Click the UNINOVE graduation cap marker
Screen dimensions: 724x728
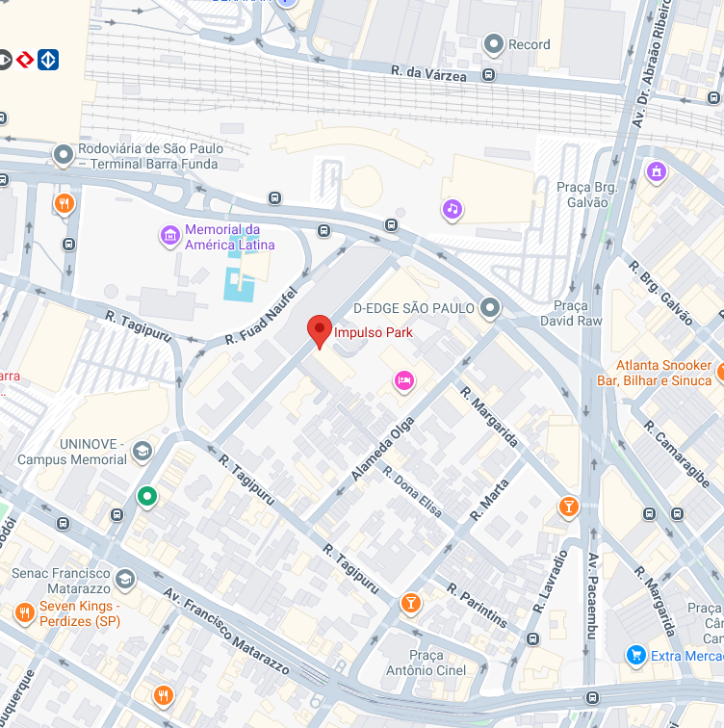pos(142,452)
